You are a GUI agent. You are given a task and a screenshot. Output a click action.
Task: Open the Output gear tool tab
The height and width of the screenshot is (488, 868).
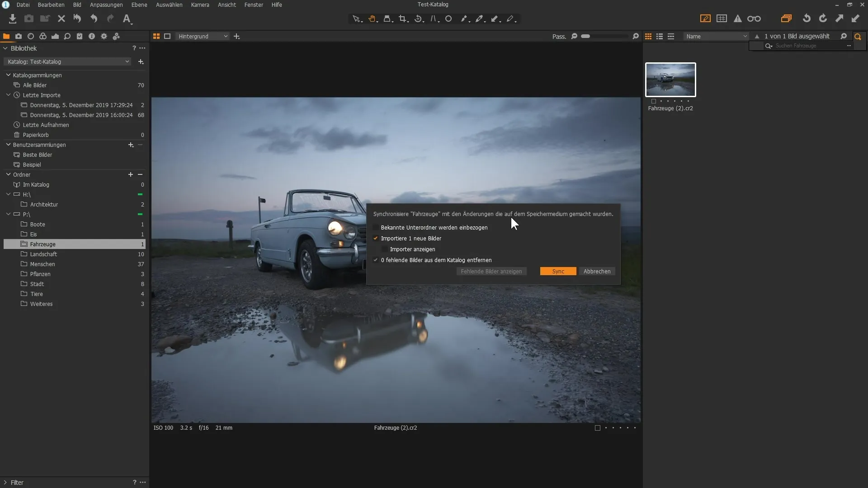pyautogui.click(x=104, y=36)
